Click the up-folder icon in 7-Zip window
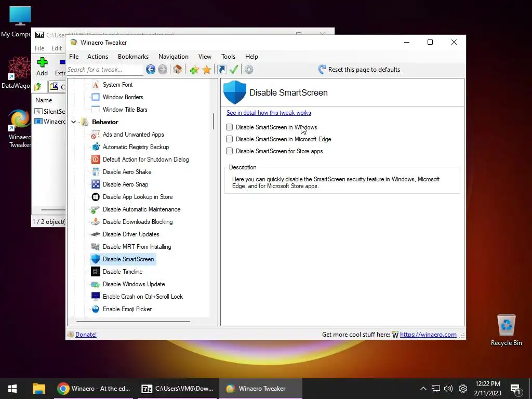 [x=38, y=87]
